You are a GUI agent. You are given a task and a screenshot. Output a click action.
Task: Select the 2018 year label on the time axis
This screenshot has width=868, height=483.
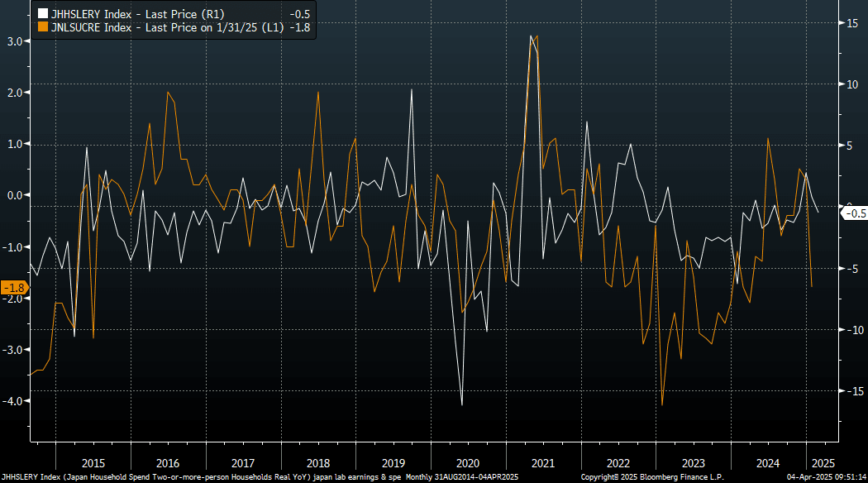click(319, 462)
